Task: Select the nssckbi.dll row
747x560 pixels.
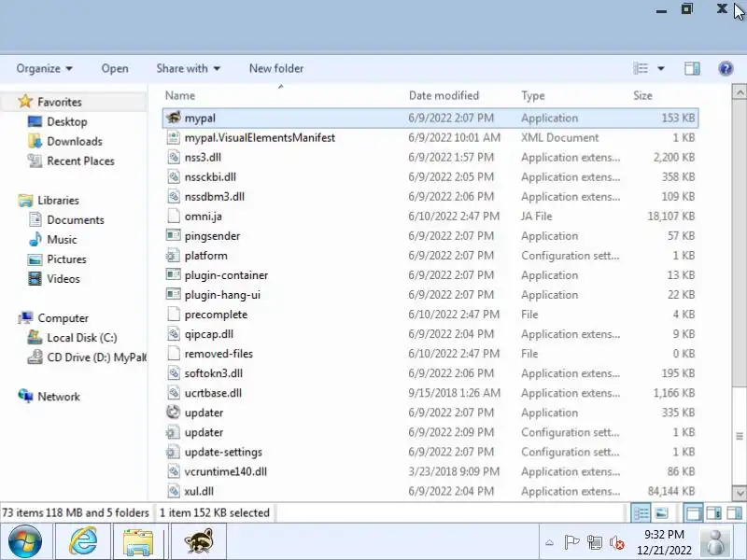Action: [430, 177]
